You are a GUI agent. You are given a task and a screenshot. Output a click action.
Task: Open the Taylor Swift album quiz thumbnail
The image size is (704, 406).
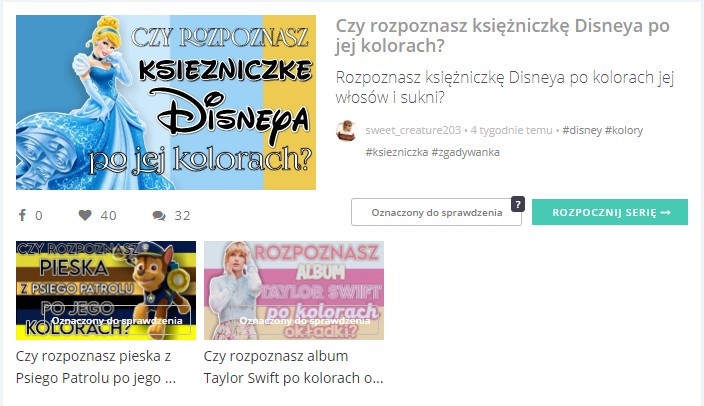tap(294, 290)
